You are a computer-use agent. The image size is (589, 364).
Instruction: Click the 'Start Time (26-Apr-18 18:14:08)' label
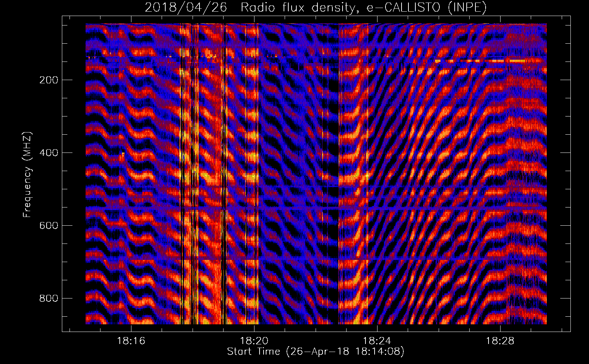(316, 352)
